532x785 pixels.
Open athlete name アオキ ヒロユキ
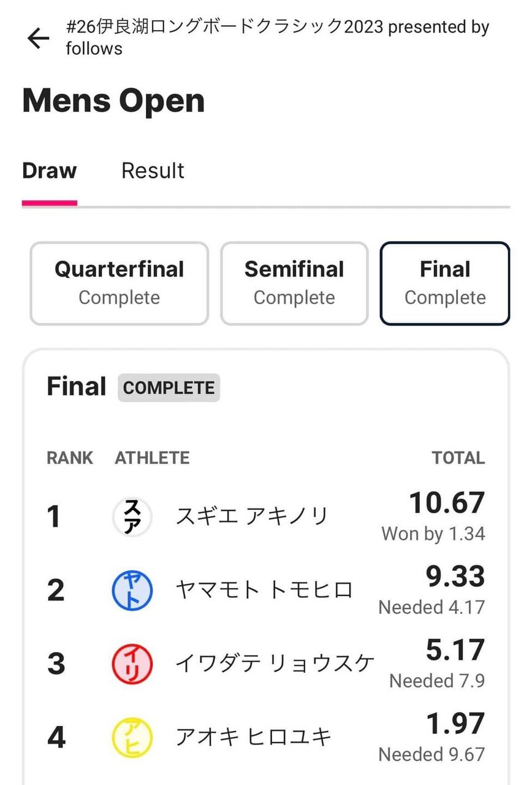click(x=253, y=737)
